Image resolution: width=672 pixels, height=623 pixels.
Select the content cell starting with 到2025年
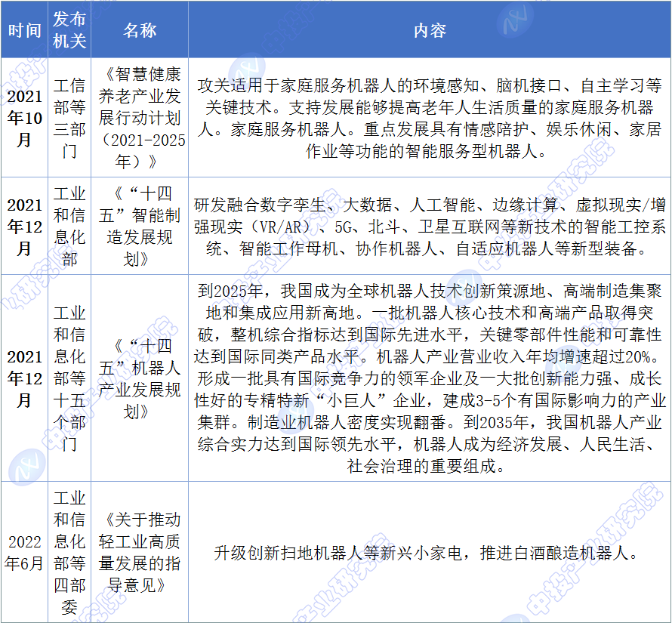[429, 378]
